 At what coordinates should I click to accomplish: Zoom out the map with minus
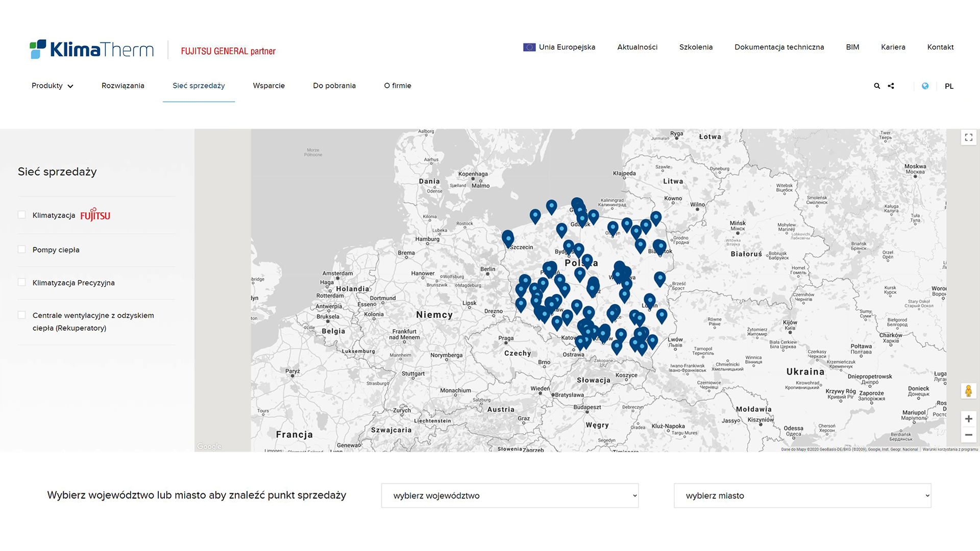click(x=968, y=435)
